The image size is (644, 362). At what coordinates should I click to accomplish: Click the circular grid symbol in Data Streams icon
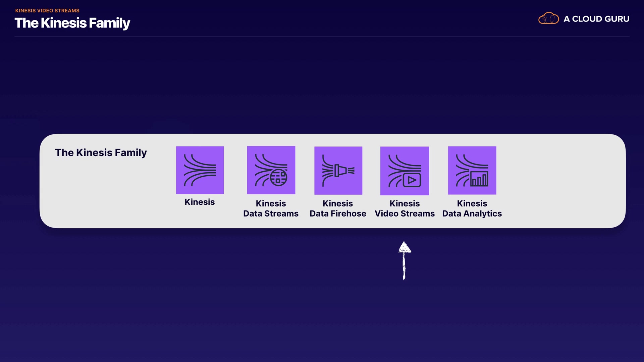tap(279, 178)
